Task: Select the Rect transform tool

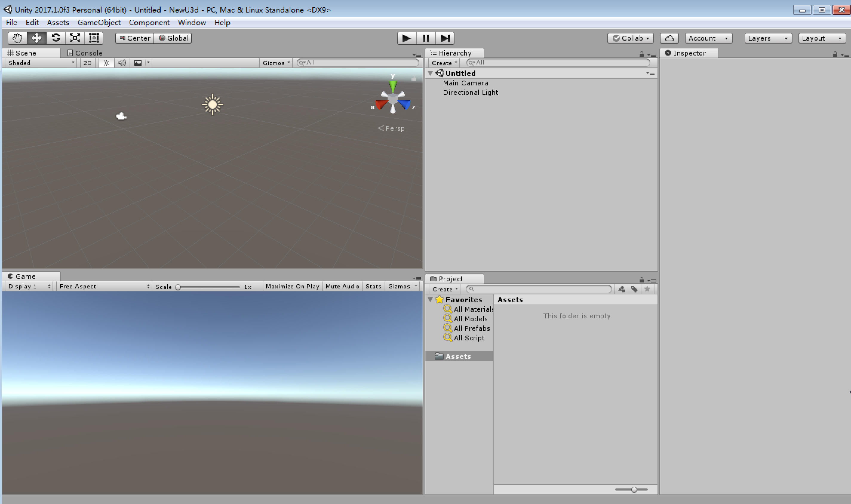Action: (x=94, y=38)
